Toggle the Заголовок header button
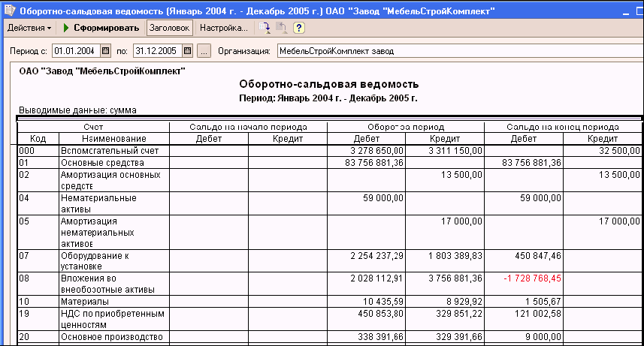 click(x=169, y=28)
